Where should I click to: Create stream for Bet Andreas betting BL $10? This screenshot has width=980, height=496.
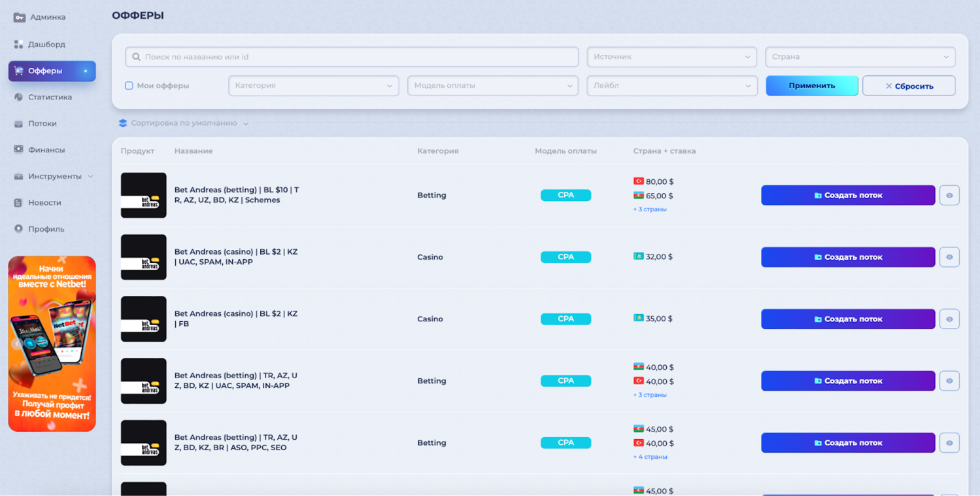[848, 195]
